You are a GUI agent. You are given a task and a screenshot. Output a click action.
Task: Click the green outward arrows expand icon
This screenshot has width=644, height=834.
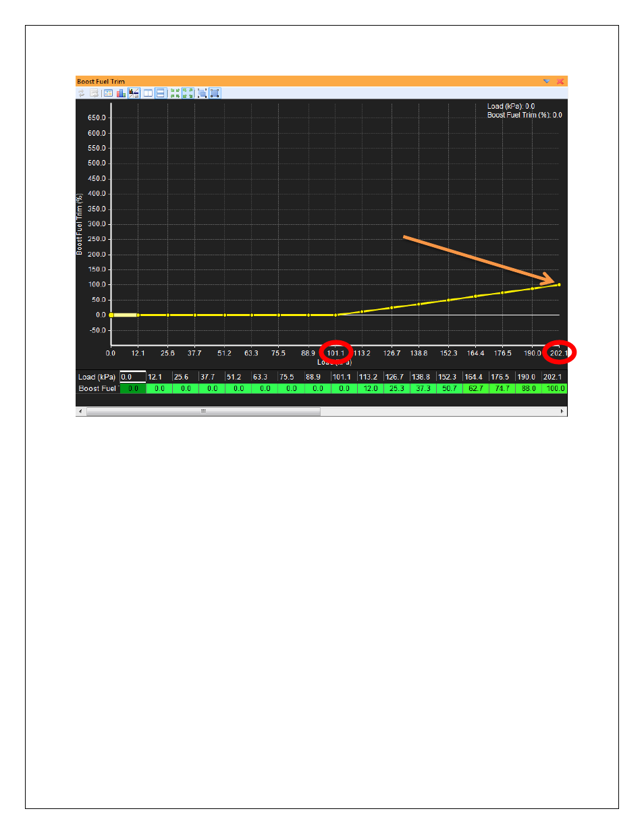188,93
